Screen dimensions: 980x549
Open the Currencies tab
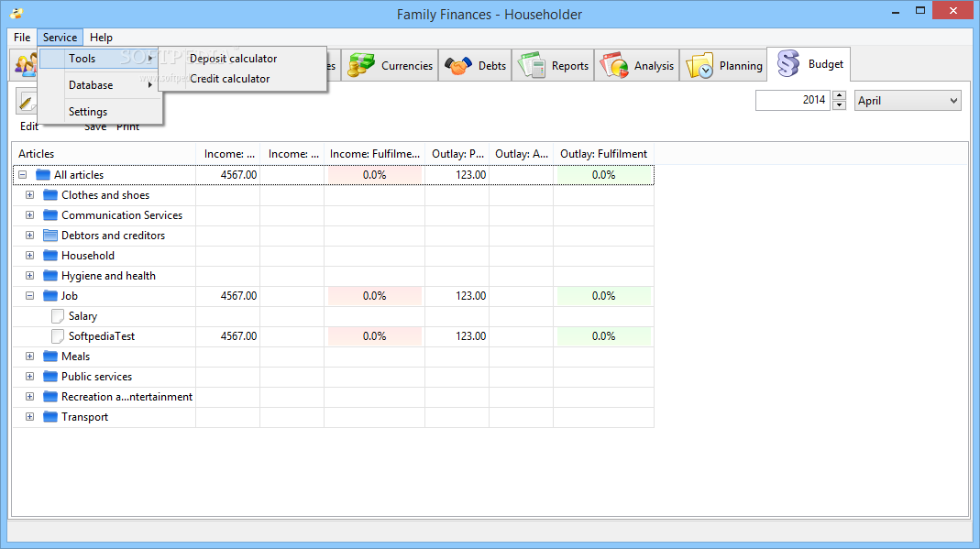(390, 66)
